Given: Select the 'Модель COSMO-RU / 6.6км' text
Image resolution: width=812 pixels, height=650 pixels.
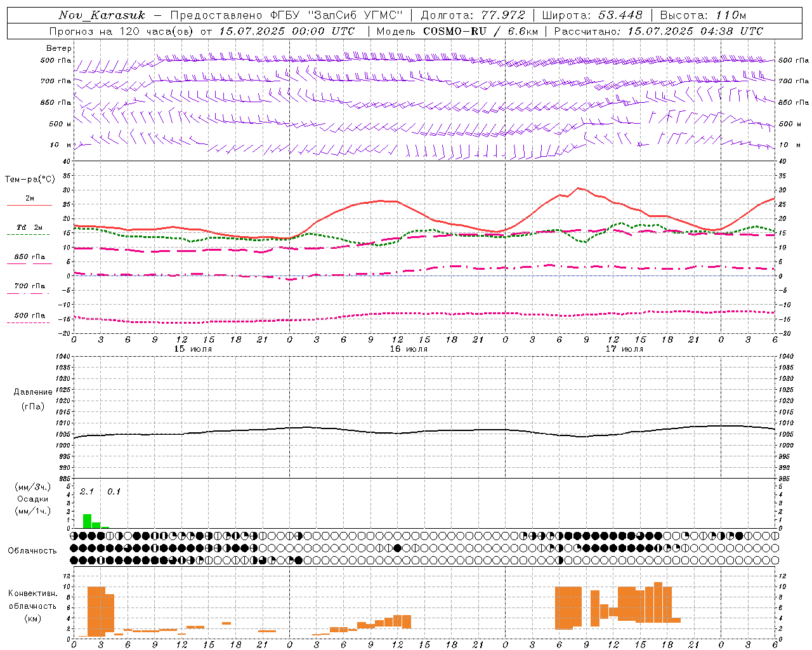Looking at the screenshot, I should 457,31.
